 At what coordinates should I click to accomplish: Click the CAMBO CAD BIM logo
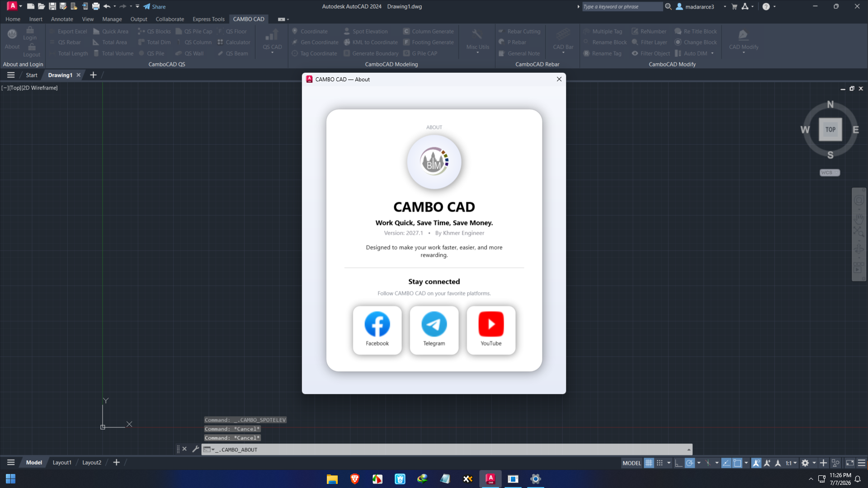[x=434, y=162]
